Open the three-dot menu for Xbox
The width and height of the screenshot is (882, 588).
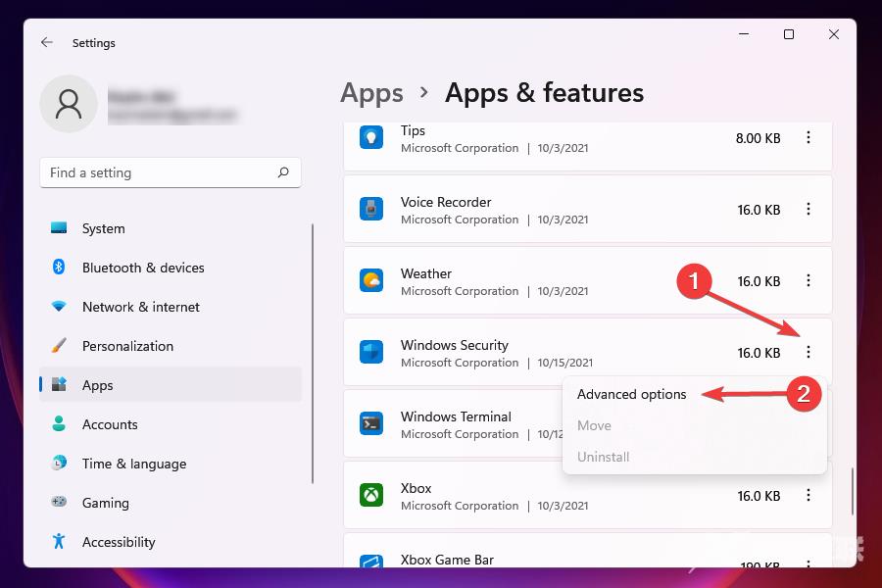808,495
